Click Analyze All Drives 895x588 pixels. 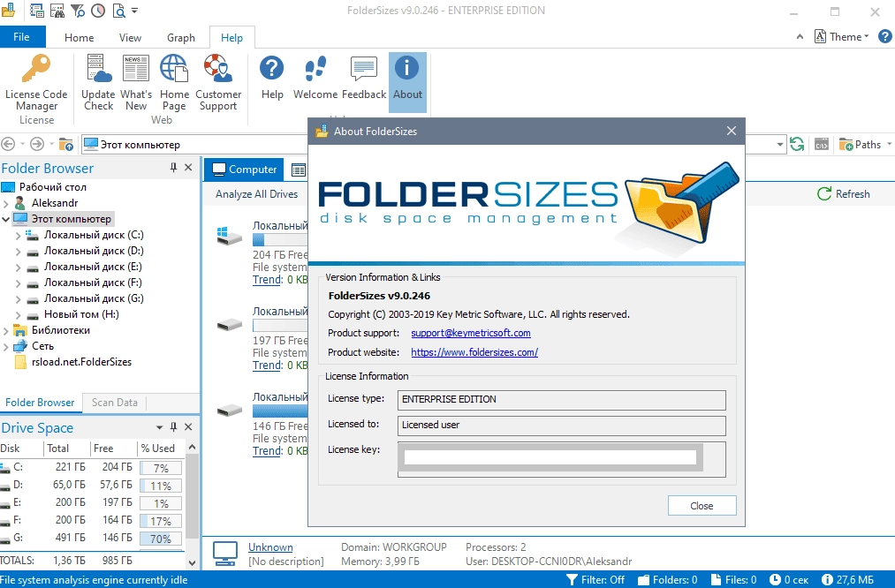257,194
